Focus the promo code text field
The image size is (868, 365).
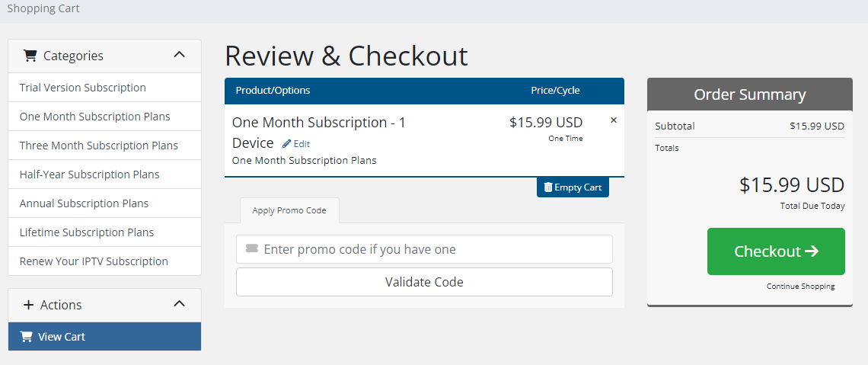pyautogui.click(x=434, y=249)
